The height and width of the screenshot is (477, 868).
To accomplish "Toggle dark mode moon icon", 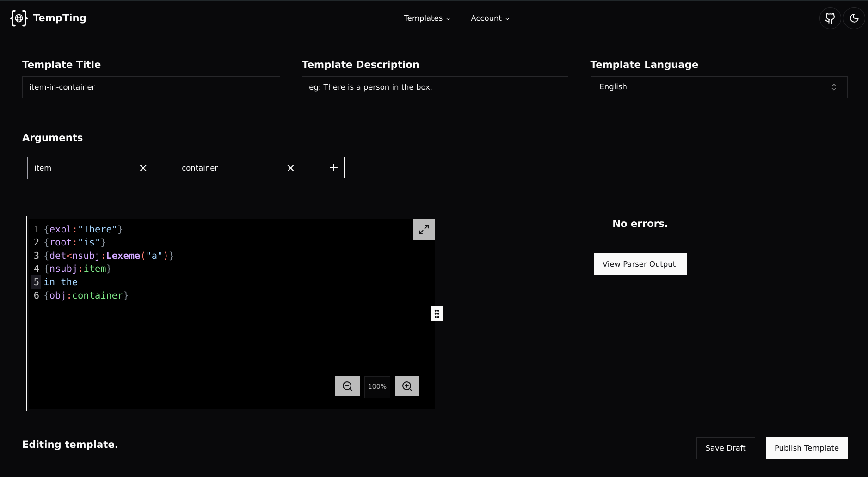I will [x=854, y=18].
